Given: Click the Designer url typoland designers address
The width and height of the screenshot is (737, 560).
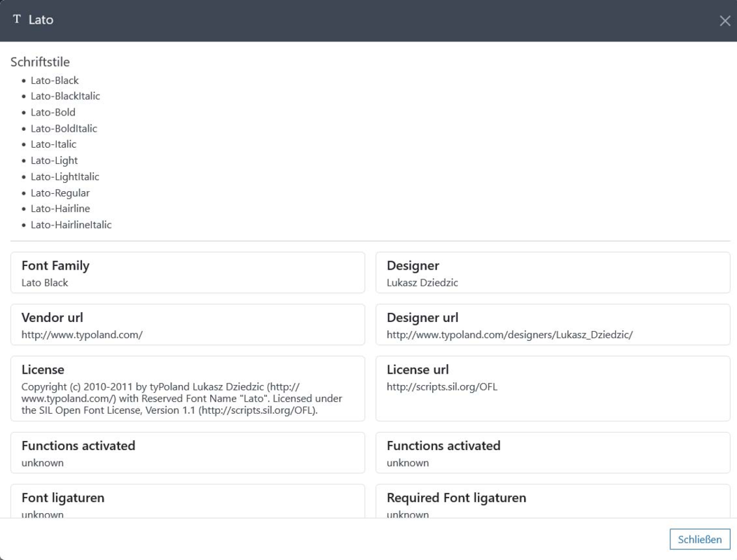Looking at the screenshot, I should (x=509, y=335).
